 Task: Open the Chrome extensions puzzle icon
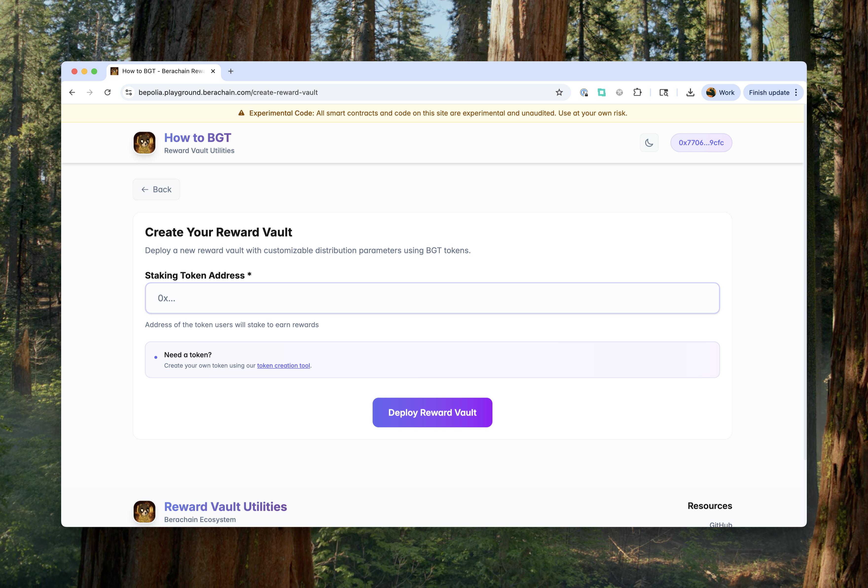[637, 92]
